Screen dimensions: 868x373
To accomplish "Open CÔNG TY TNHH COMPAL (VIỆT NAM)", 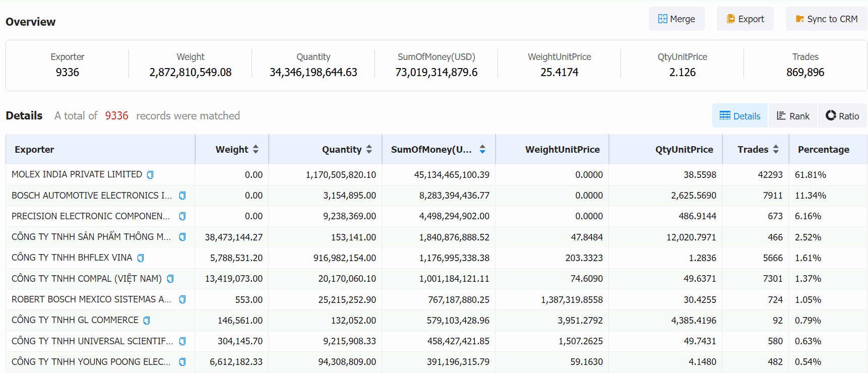I will [x=87, y=279].
